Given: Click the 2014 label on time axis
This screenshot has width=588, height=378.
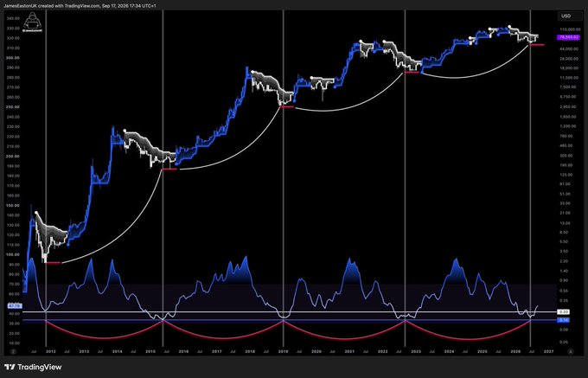Looking at the screenshot, I should point(117,352).
